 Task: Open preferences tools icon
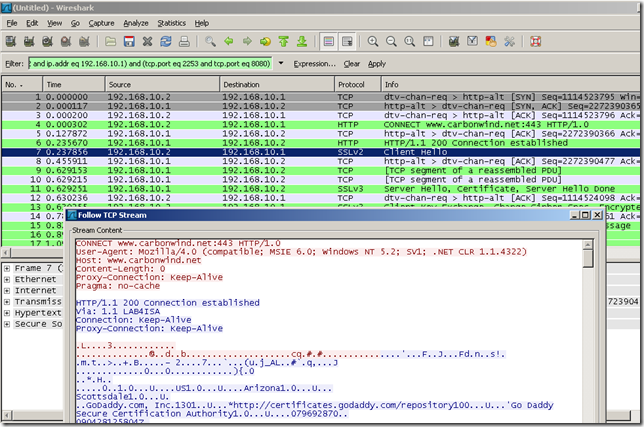coord(510,41)
